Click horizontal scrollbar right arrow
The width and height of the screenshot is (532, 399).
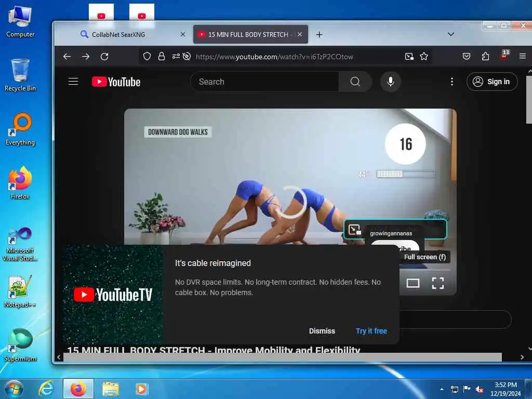(522, 357)
